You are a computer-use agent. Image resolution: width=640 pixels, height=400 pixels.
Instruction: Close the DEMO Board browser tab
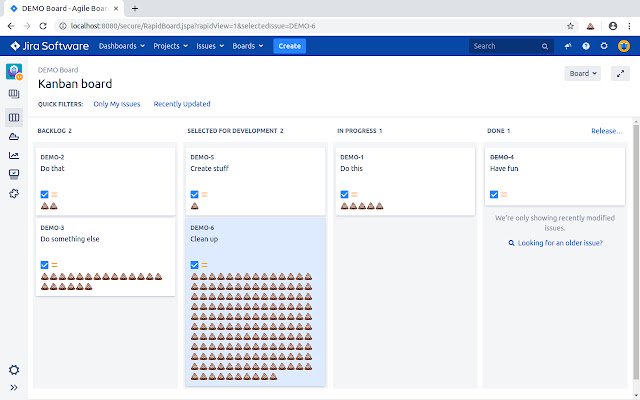[x=116, y=9]
